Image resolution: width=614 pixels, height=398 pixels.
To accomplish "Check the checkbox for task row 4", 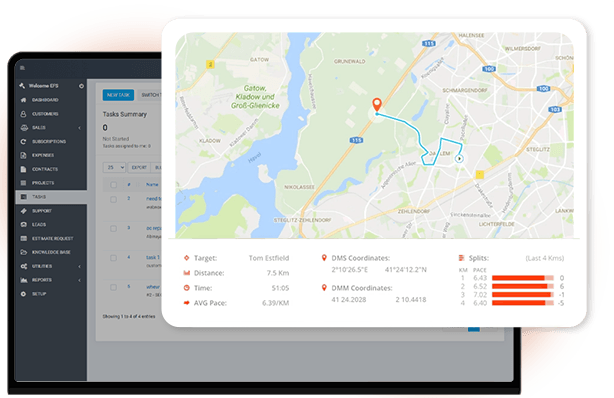I will tap(113, 258).
